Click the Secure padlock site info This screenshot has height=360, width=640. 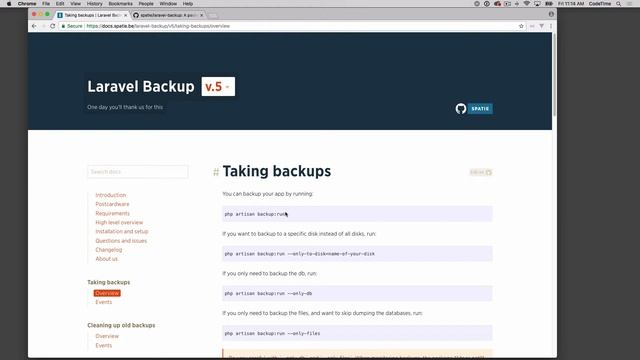pos(71,26)
